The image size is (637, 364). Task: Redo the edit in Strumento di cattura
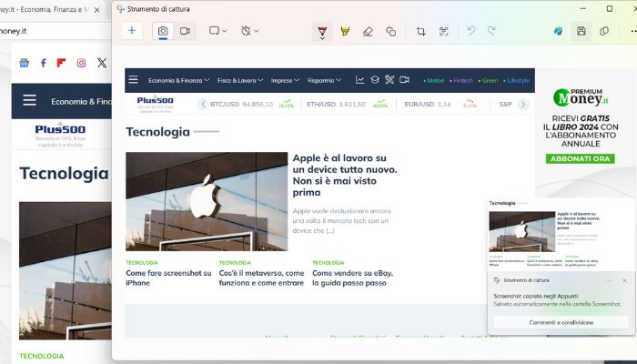(x=491, y=31)
